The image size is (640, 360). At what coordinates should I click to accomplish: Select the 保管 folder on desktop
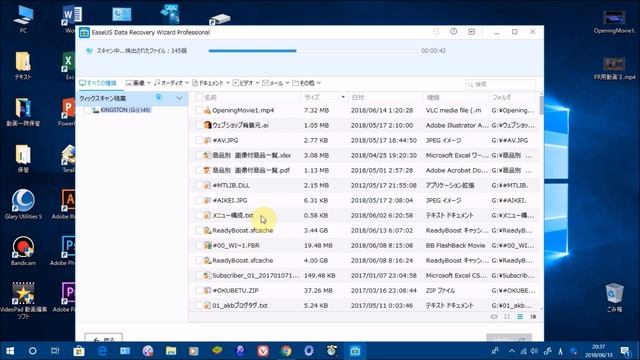click(23, 159)
